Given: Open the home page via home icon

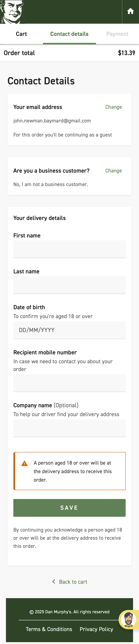Looking at the screenshot, I should 130,11.
